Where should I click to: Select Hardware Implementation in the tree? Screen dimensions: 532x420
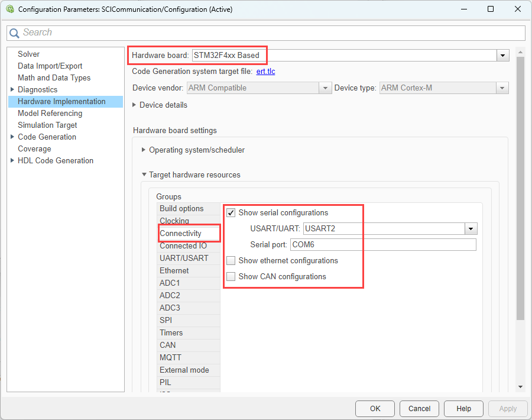66,102
